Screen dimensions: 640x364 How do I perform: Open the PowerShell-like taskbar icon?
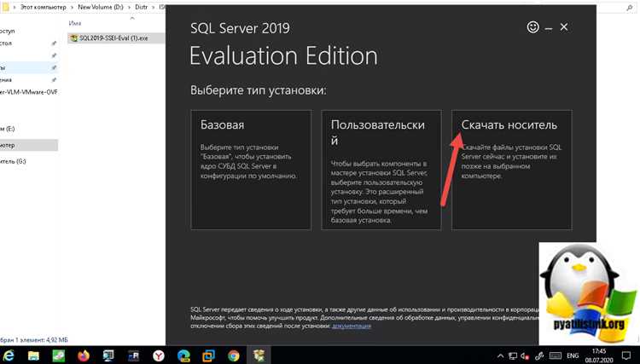click(133, 355)
